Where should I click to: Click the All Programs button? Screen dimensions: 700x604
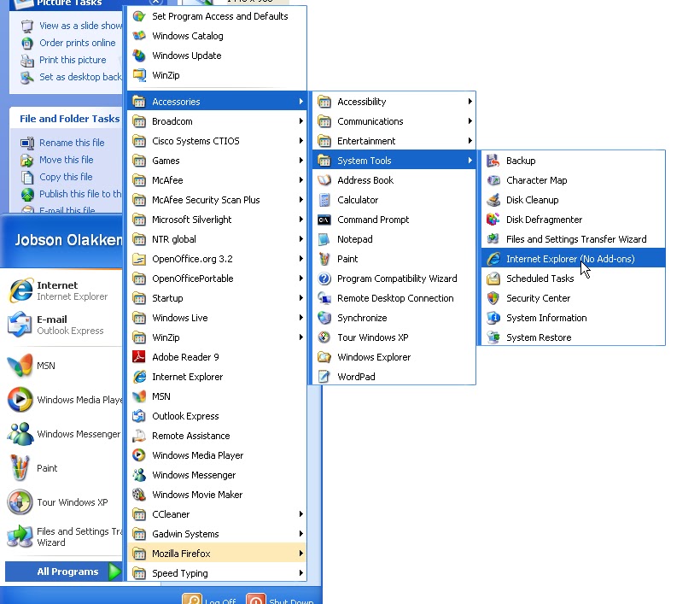tap(64, 572)
